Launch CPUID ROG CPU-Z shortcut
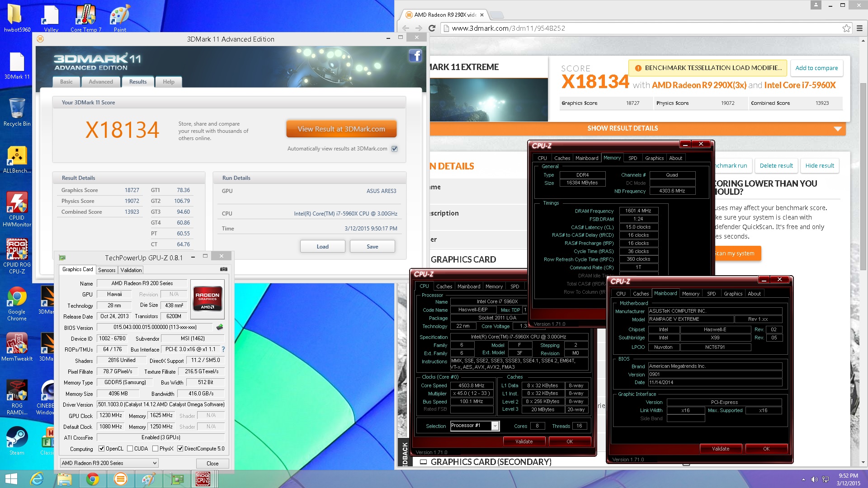The height and width of the screenshot is (488, 868). [x=17, y=256]
